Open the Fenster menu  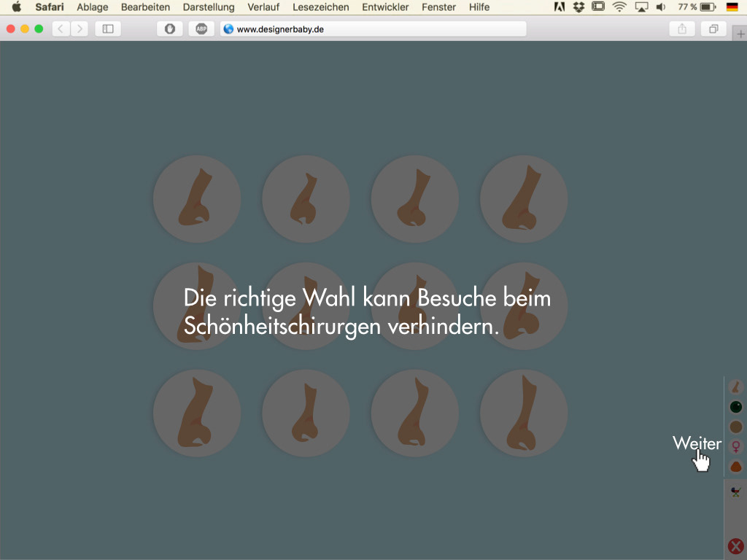tap(438, 7)
